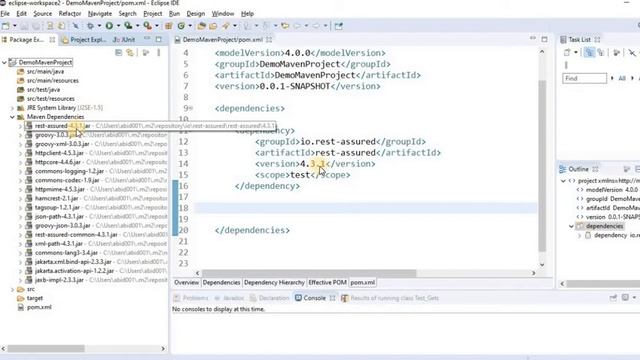
Task: Click the Open Type folder toolbar icon
Action: click(201, 26)
